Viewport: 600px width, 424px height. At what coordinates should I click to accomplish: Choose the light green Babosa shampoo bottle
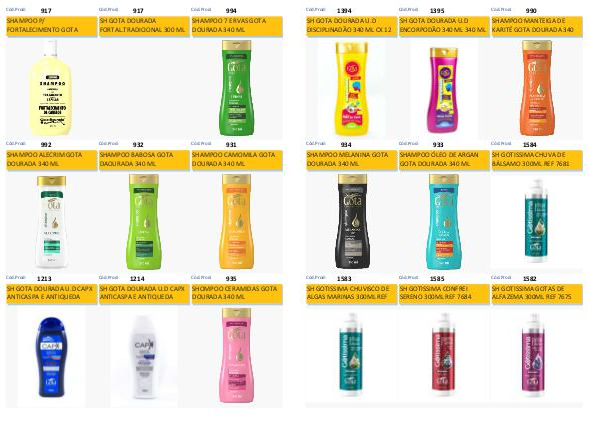tap(144, 222)
